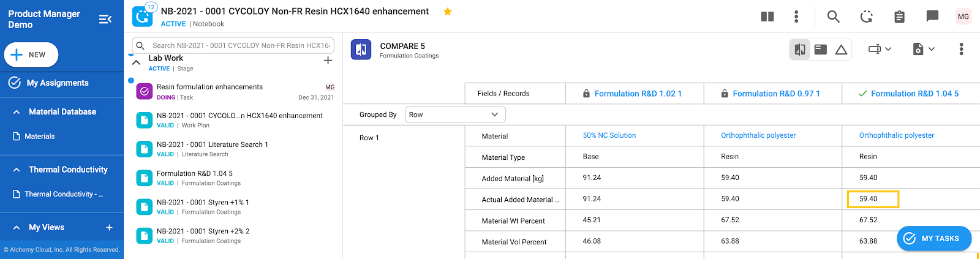The image size is (980, 259).
Task: Open the split view columns icon
Action: pyautogui.click(x=767, y=17)
